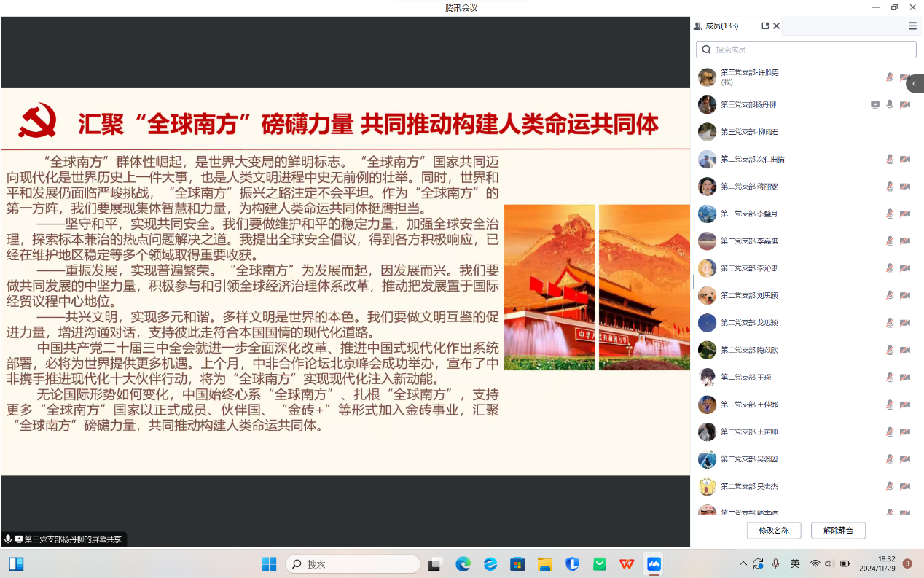This screenshot has width=924, height=578.
Task: Click the 解除静音 button
Action: pos(838,530)
